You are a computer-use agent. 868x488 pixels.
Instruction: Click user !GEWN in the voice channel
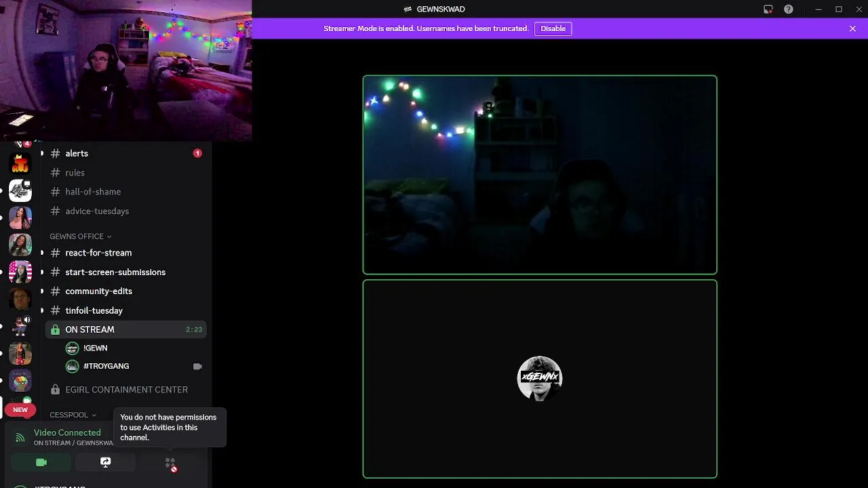click(134, 348)
